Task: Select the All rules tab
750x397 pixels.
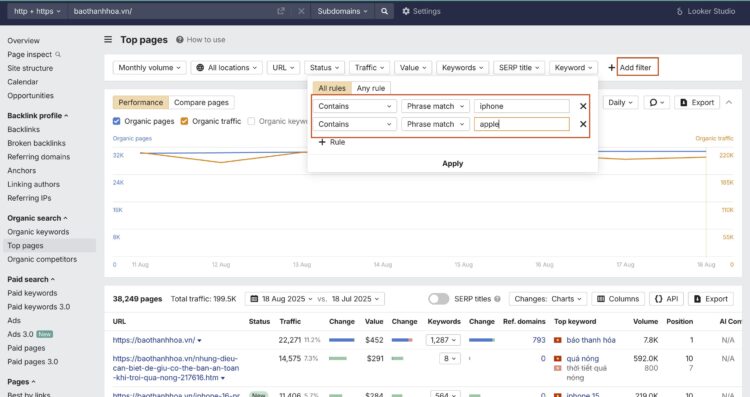Action: coord(332,88)
